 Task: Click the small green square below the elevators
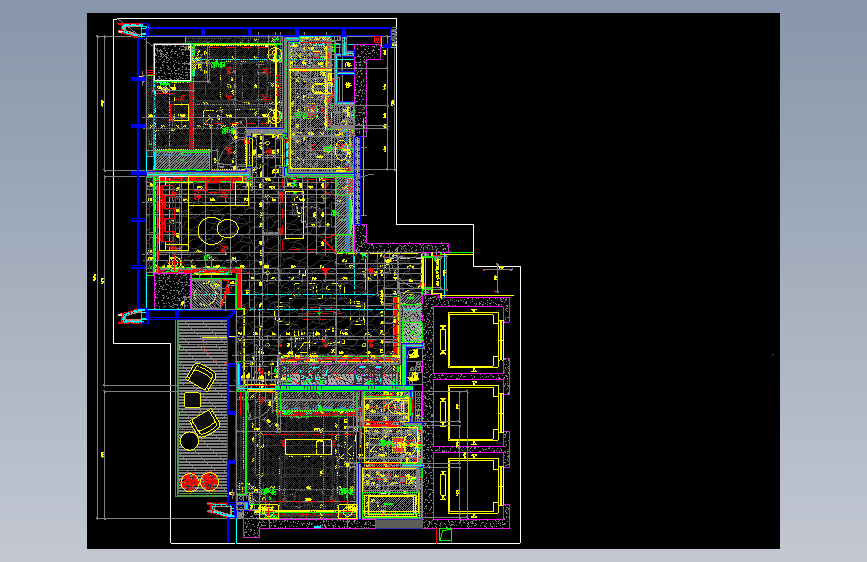[x=445, y=534]
